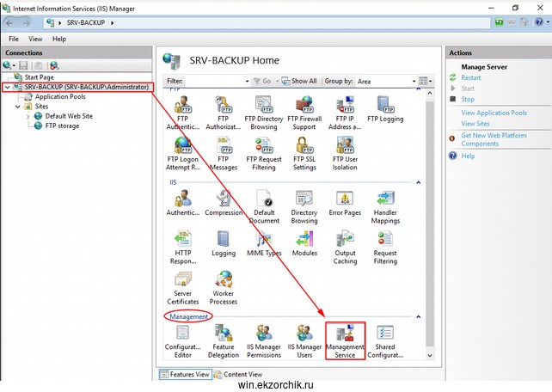Open IIS Logging feature
552x392 pixels.
[224, 243]
